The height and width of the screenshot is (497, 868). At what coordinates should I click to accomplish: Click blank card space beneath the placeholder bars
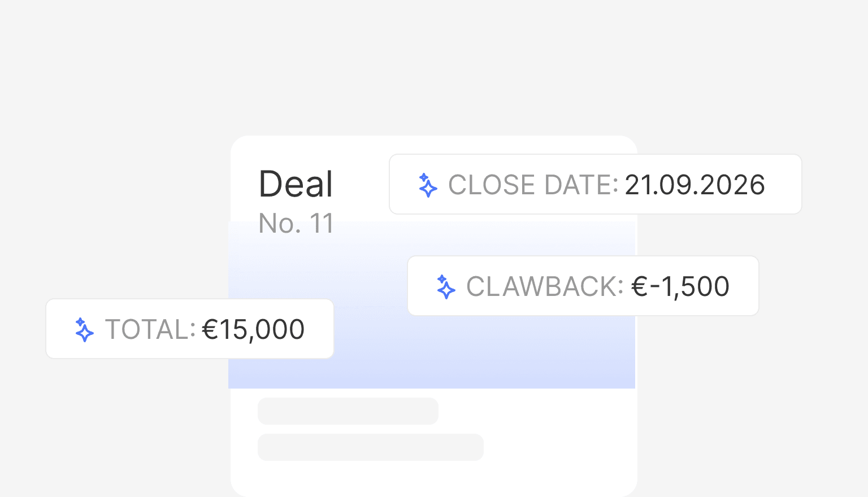(x=433, y=478)
